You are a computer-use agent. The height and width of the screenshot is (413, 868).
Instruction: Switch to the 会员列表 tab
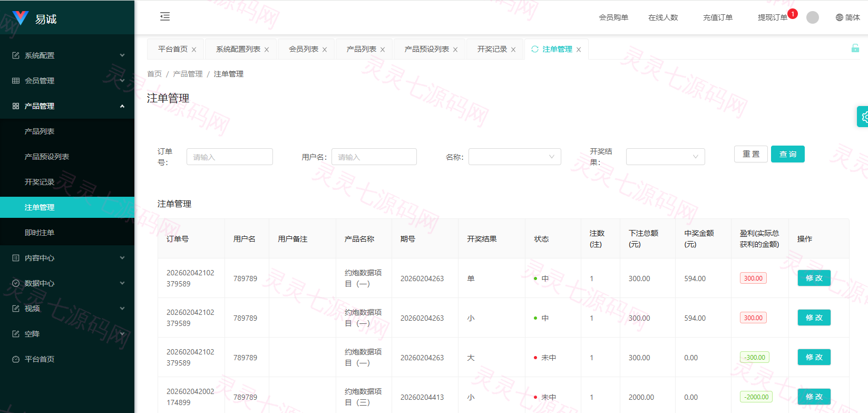click(x=304, y=49)
